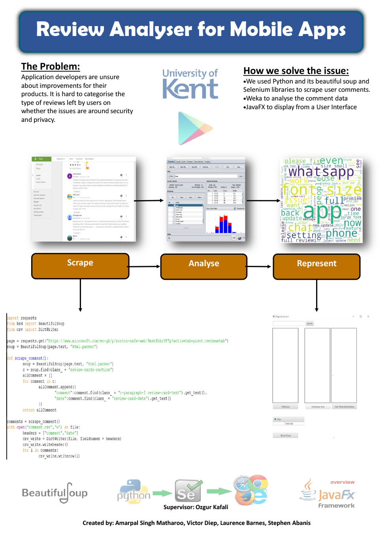Click the Apply filter button in Weka

[241, 176]
